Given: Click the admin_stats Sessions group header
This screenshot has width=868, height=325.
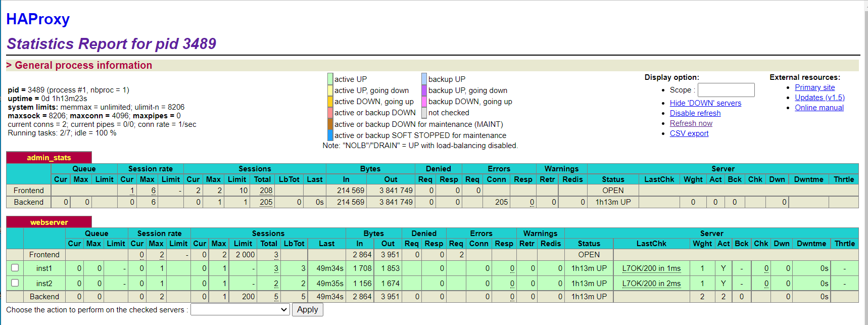Looking at the screenshot, I should click(x=255, y=169).
